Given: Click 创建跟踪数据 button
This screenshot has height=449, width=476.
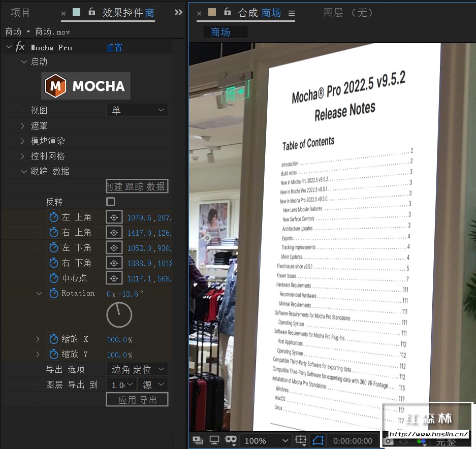Looking at the screenshot, I should point(137,186).
